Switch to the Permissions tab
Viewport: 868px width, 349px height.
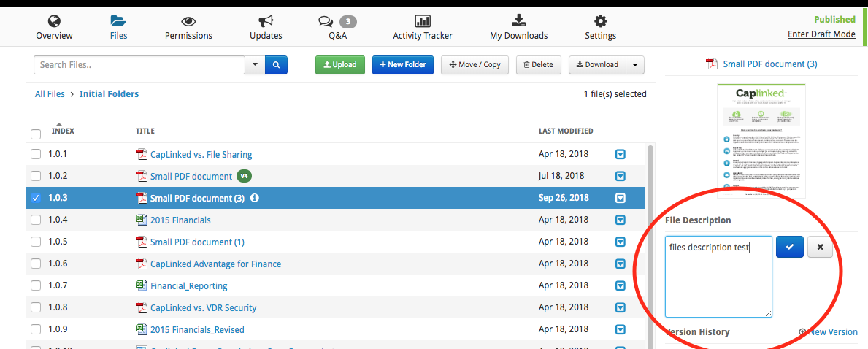(x=188, y=27)
